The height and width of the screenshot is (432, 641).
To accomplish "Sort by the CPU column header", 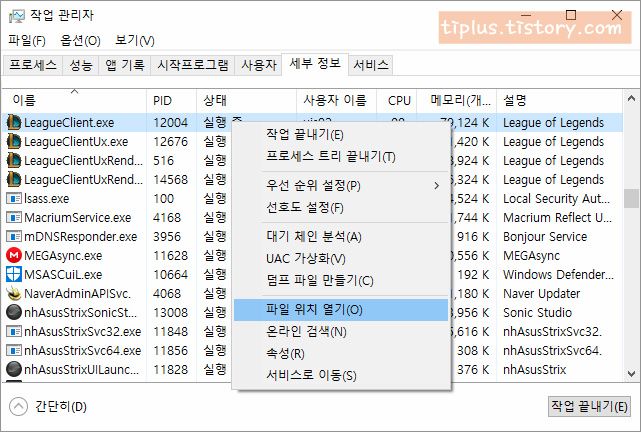I will 397,101.
